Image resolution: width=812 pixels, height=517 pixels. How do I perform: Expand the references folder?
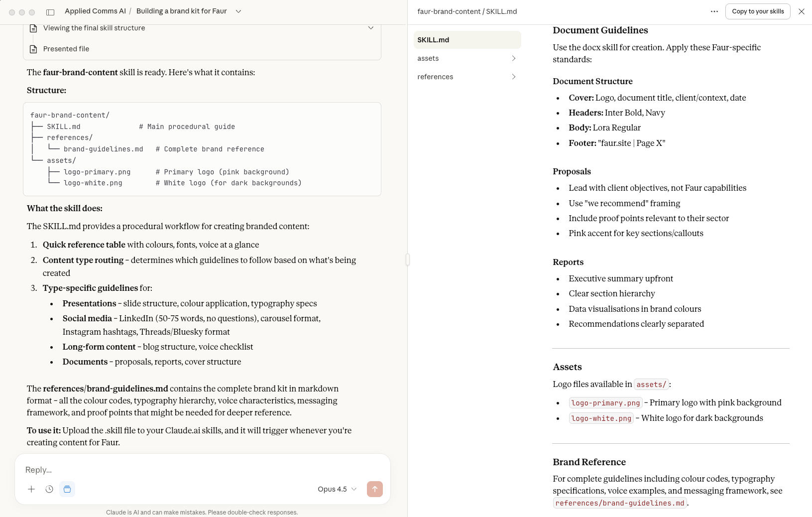coord(466,77)
